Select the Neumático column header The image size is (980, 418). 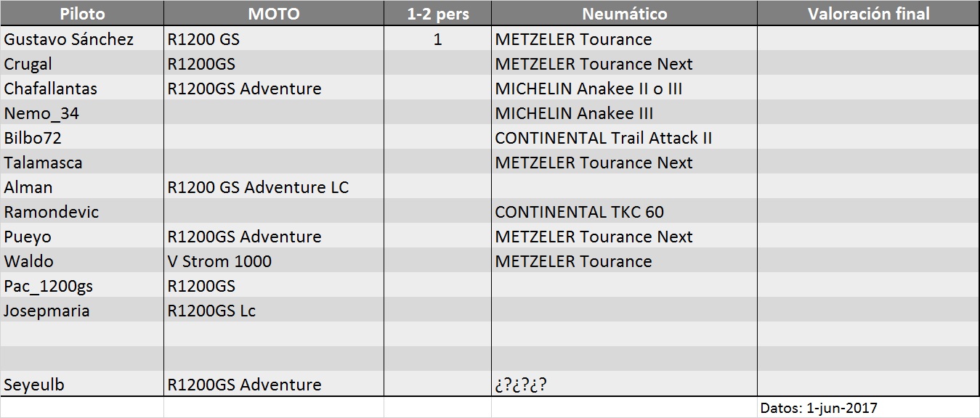(624, 14)
